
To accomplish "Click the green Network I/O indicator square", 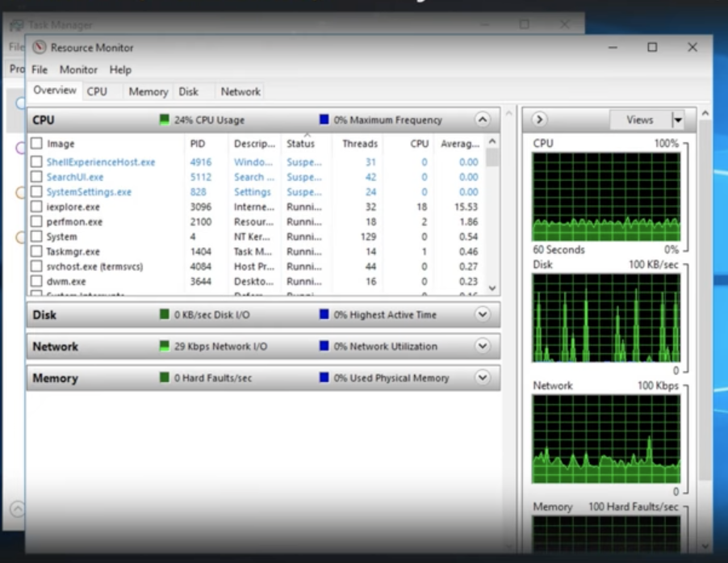I will coord(164,346).
